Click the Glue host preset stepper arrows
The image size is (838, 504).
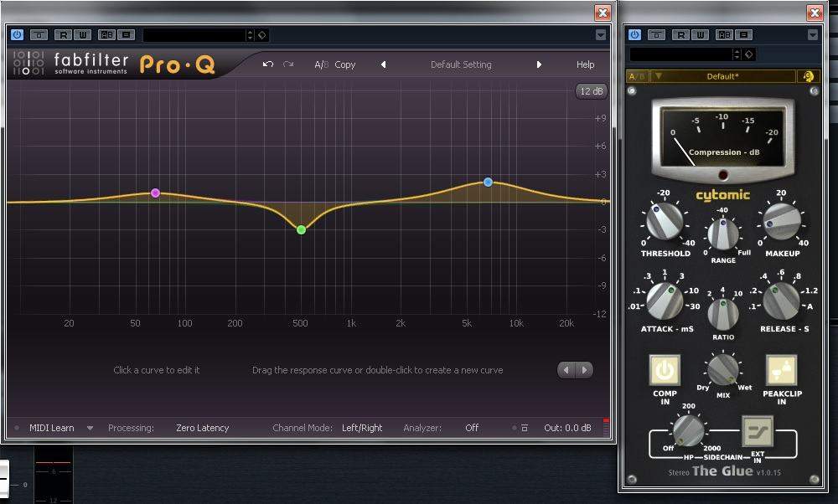click(x=737, y=54)
